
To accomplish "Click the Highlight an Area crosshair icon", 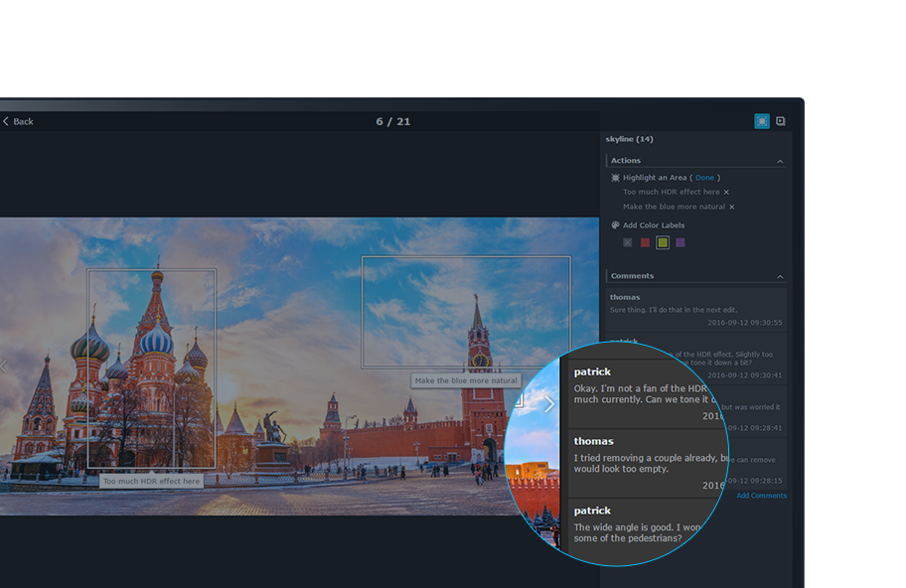I will (615, 178).
